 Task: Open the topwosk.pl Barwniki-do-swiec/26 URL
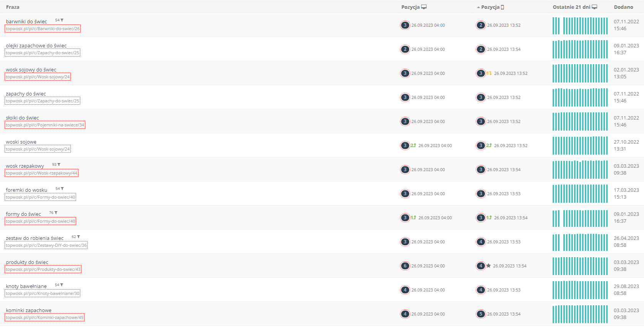coord(43,29)
